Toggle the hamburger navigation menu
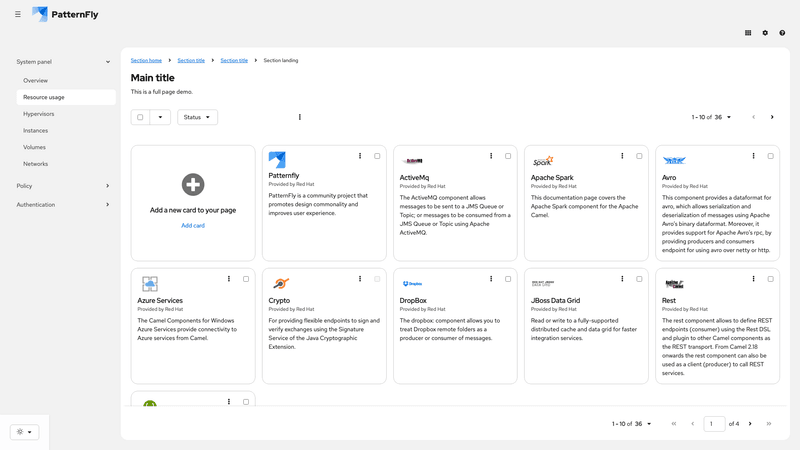The image size is (800, 450). [18, 14]
